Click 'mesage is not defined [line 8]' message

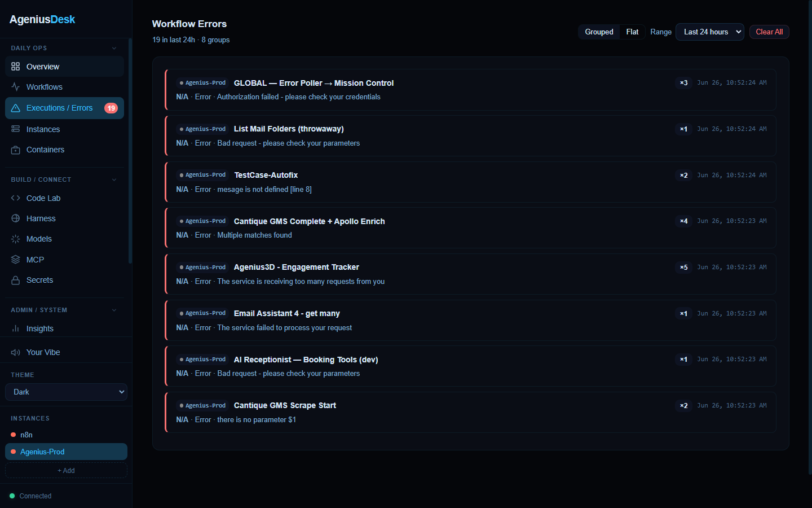[264, 189]
